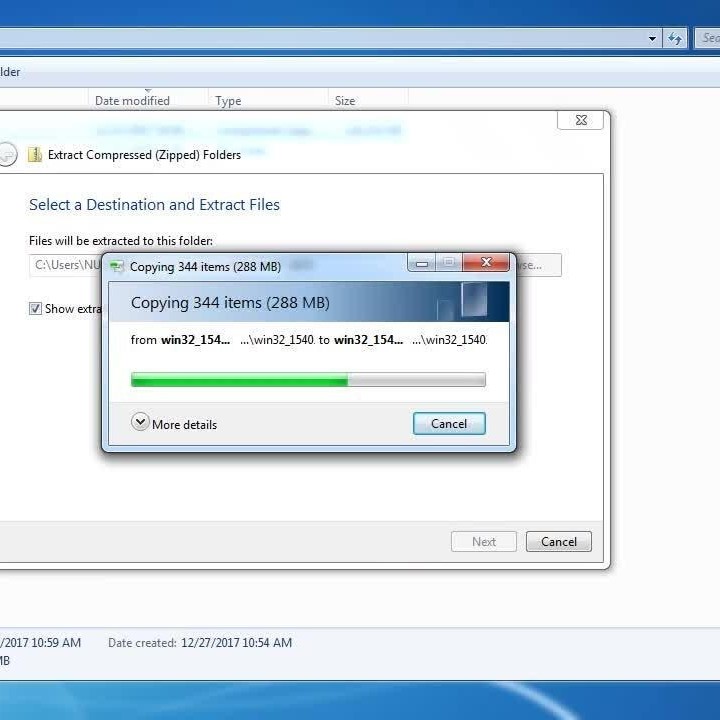This screenshot has width=720, height=720.
Task: Click the back arrow in the extract wizard
Action: point(7,154)
